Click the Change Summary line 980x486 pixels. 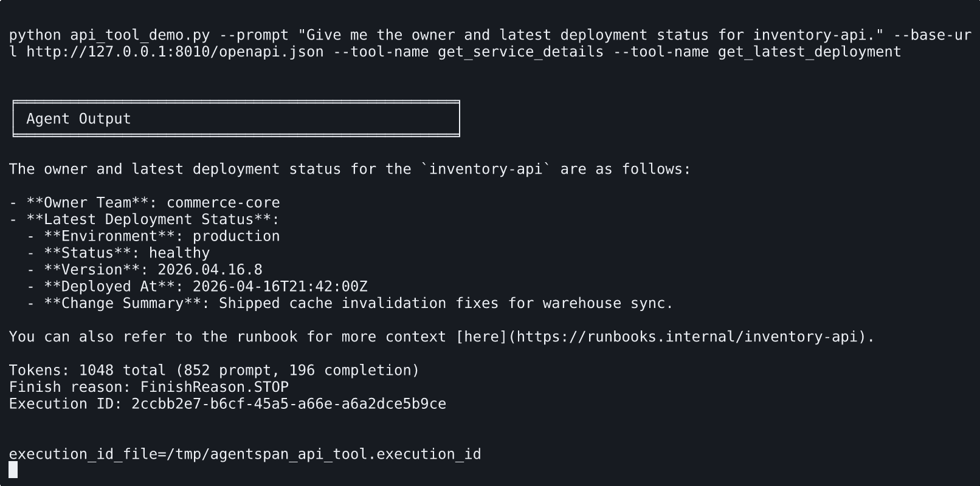pos(350,304)
